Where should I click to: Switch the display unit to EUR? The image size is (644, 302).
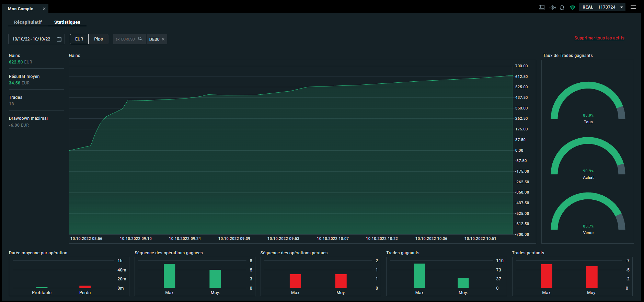coord(79,39)
